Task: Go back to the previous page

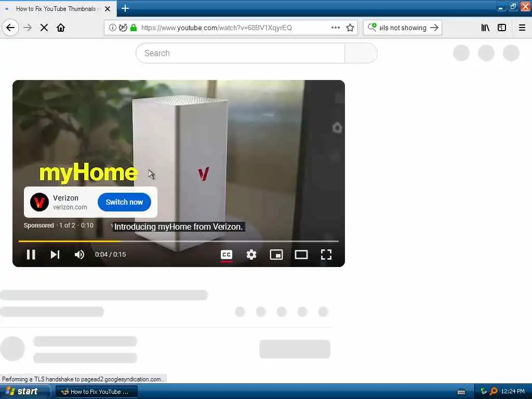Action: coord(10,28)
